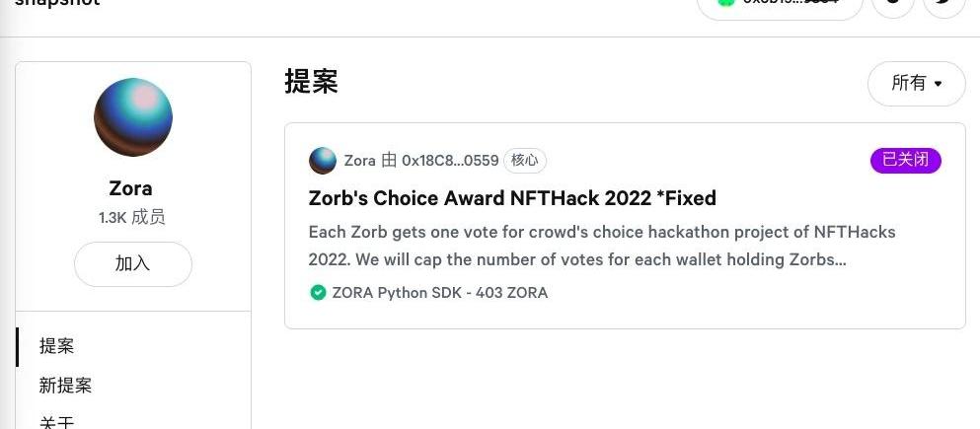Open the 所有 filter dropdown

[x=916, y=84]
